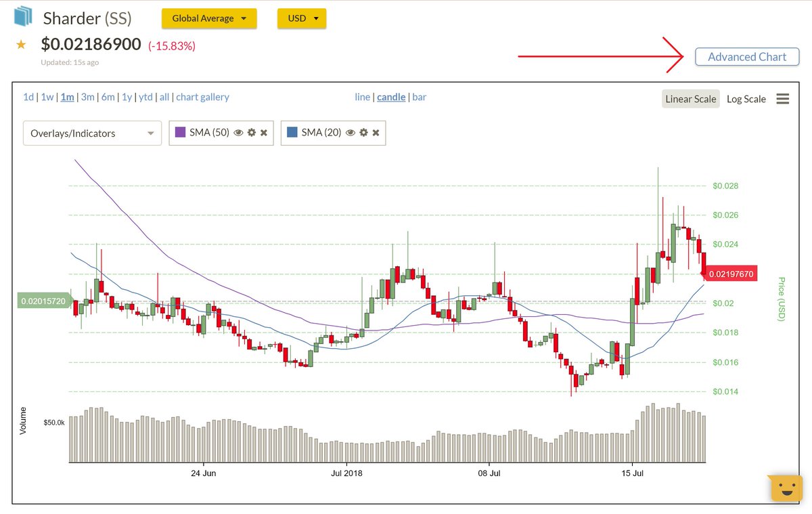Switch to Log Scale
Screen dimensions: 812x514
click(746, 99)
